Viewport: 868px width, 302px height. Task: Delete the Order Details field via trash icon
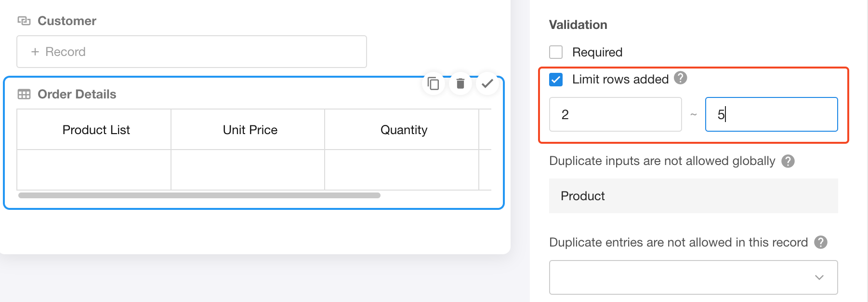(460, 84)
